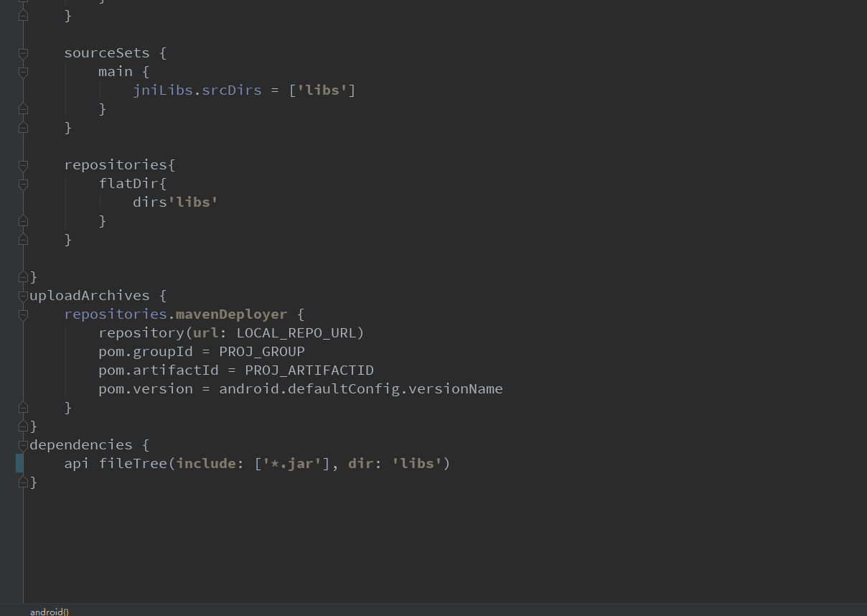867x616 pixels.
Task: Fold the flatDir block in gutter
Action: (23, 184)
